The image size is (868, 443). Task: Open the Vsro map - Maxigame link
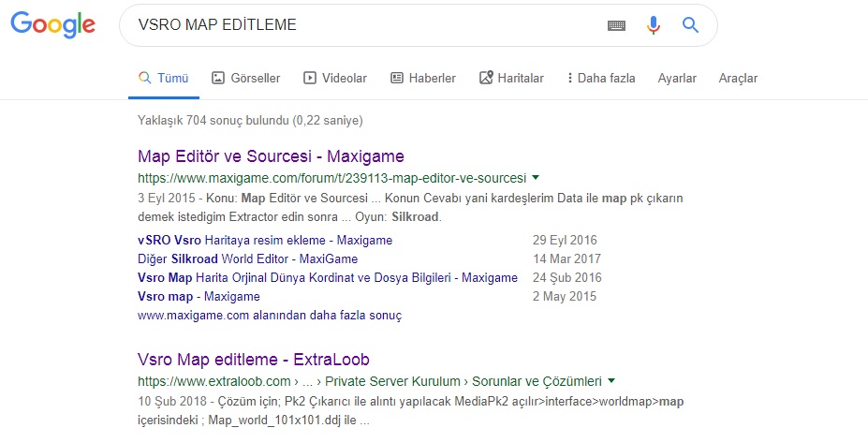click(x=199, y=297)
